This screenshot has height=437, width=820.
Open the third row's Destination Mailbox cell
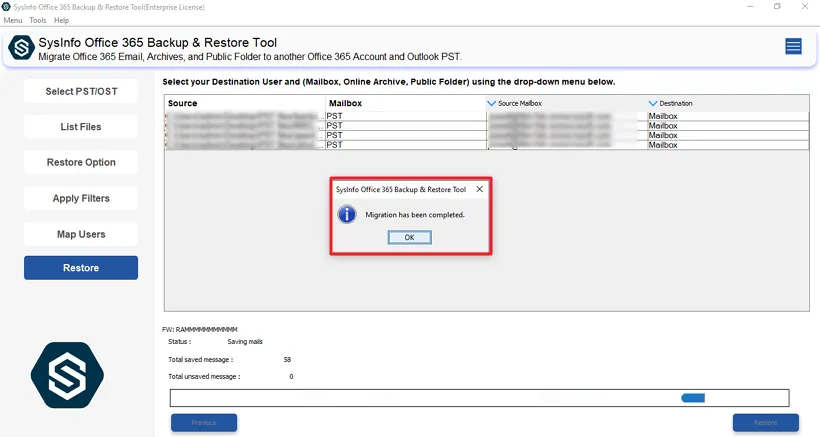[x=728, y=135]
